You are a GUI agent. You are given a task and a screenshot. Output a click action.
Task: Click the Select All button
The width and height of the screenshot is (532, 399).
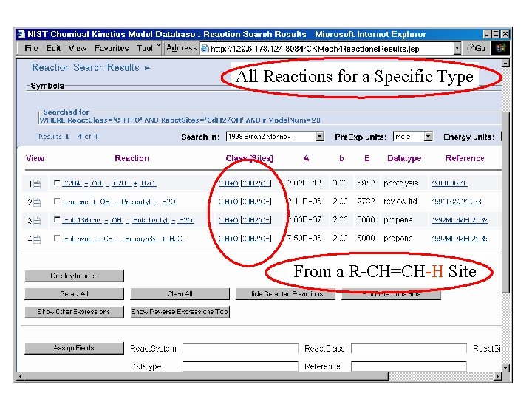[75, 294]
